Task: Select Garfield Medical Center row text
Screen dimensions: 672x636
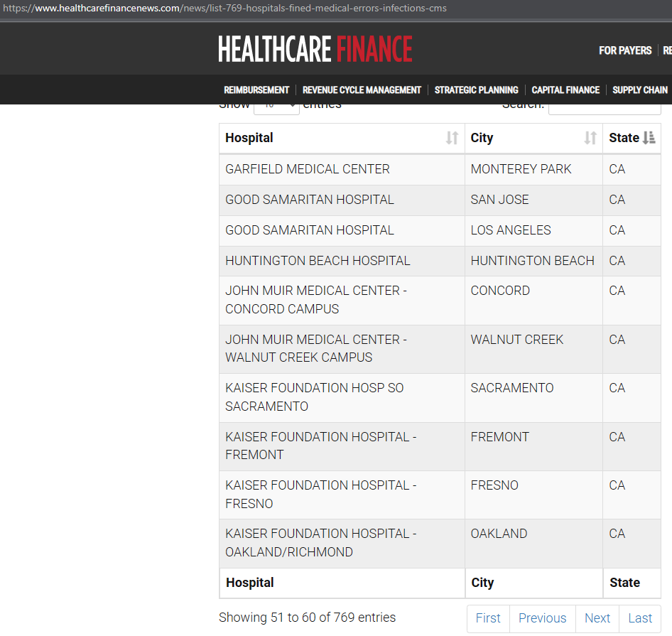Action: 308,169
